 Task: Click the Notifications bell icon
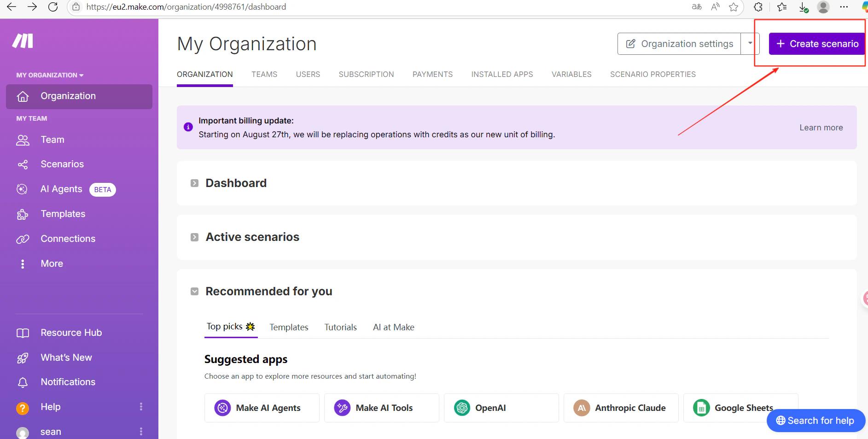pyautogui.click(x=23, y=382)
